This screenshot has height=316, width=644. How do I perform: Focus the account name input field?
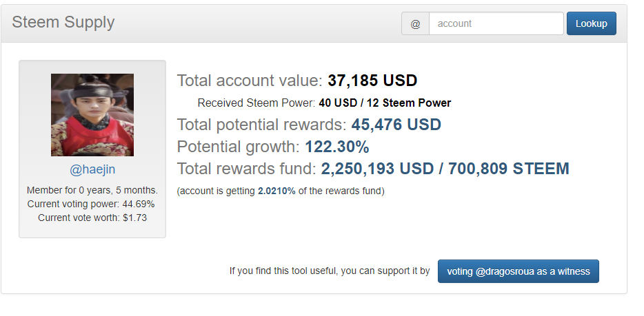point(496,23)
